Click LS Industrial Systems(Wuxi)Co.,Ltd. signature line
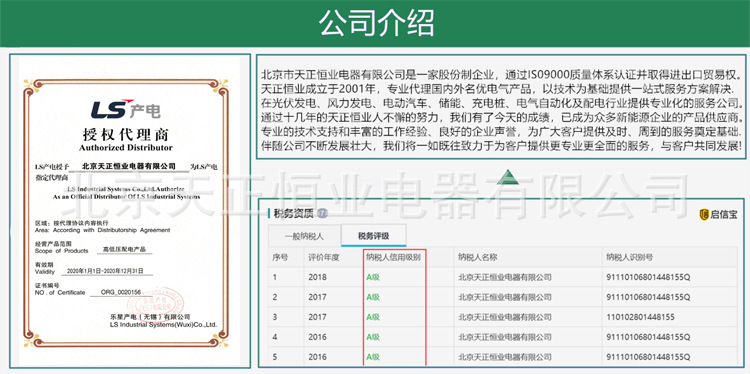 pos(163,325)
